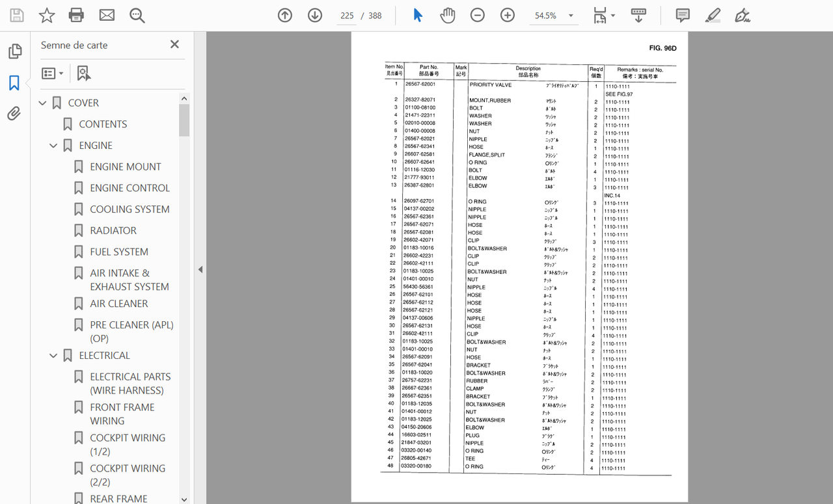
Task: Collapse the ENGINE bookmark group
Action: point(53,146)
